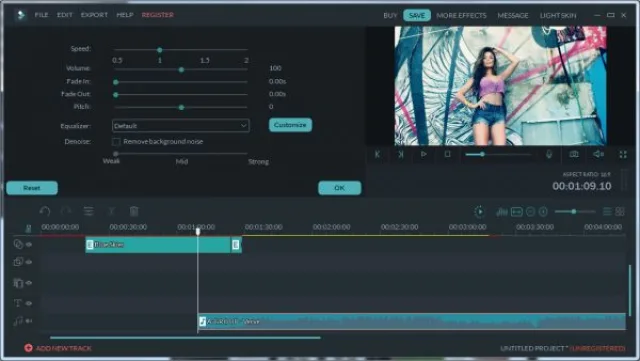Screen dimensions: 640x361
Task: Adjust the Fade Out slider
Action: [x=181, y=95]
